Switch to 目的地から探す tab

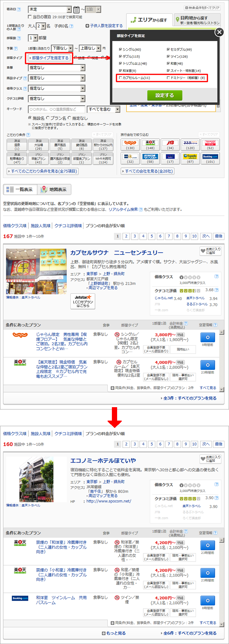(x=196, y=20)
